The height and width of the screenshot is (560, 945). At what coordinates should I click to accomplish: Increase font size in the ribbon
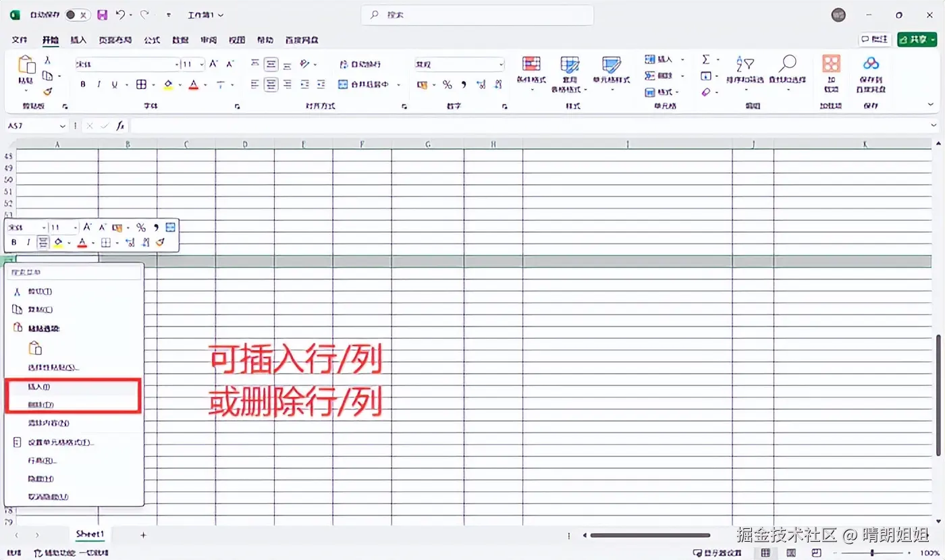click(213, 64)
